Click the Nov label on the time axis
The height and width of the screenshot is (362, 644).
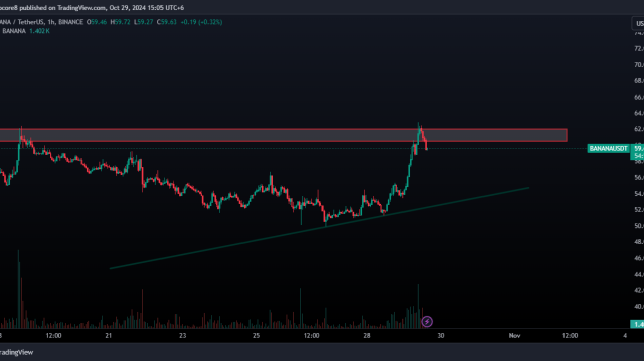click(514, 335)
